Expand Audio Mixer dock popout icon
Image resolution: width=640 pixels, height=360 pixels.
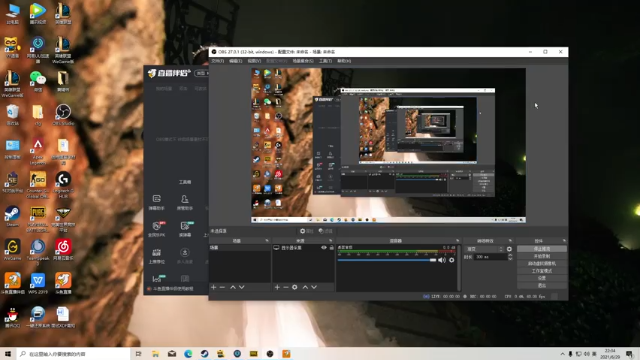point(458,241)
